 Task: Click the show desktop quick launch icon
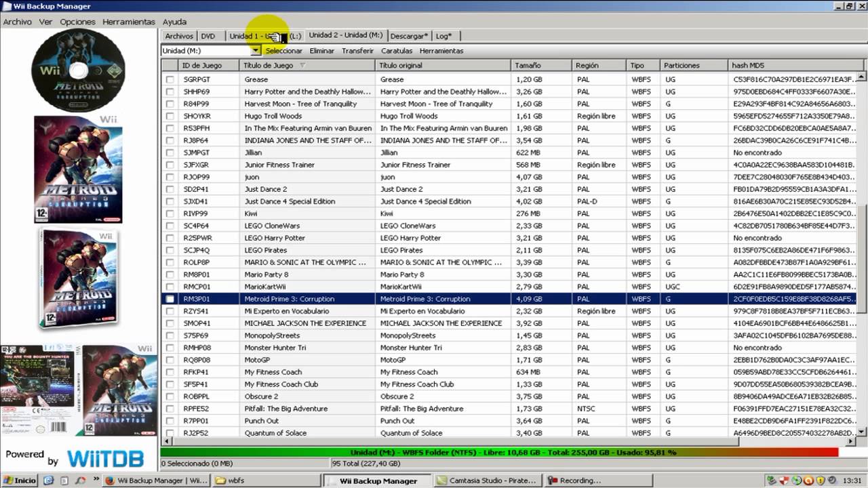pos(64,481)
